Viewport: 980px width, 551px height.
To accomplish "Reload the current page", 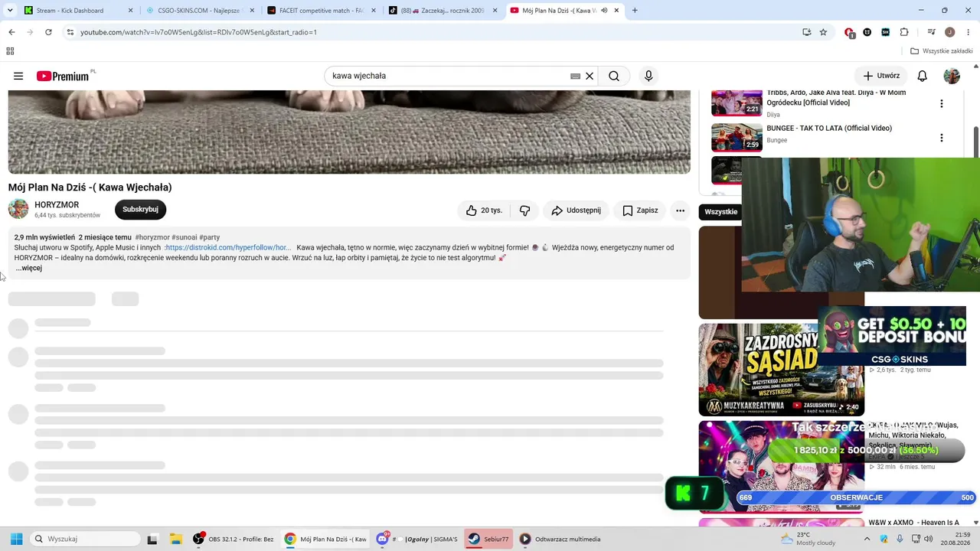I will [x=48, y=32].
